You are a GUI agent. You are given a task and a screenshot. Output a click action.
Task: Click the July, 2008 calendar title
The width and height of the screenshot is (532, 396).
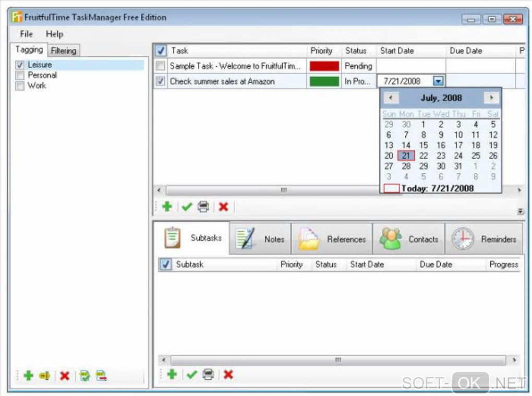[x=441, y=98]
